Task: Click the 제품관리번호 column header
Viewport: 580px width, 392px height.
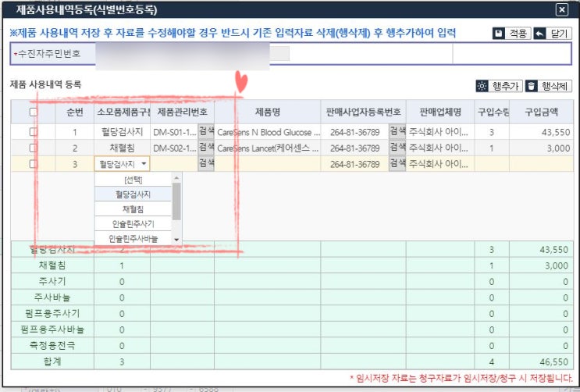Action: [183, 112]
